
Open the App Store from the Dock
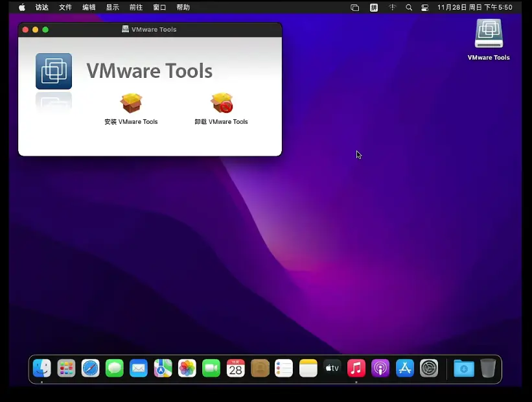click(405, 368)
